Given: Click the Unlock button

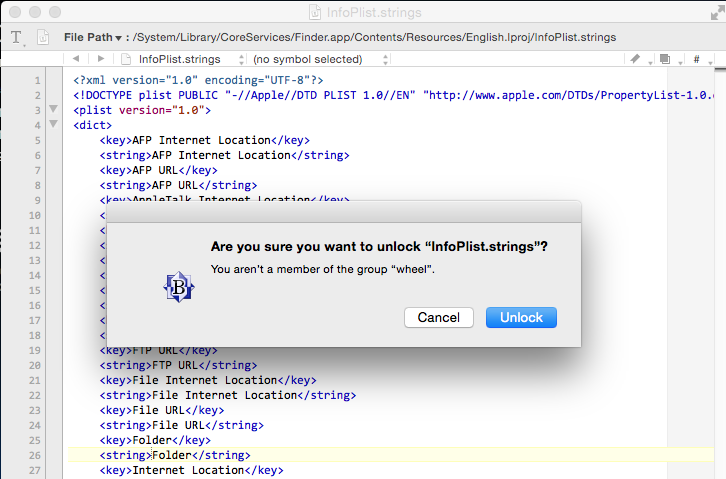Looking at the screenshot, I should pos(521,317).
